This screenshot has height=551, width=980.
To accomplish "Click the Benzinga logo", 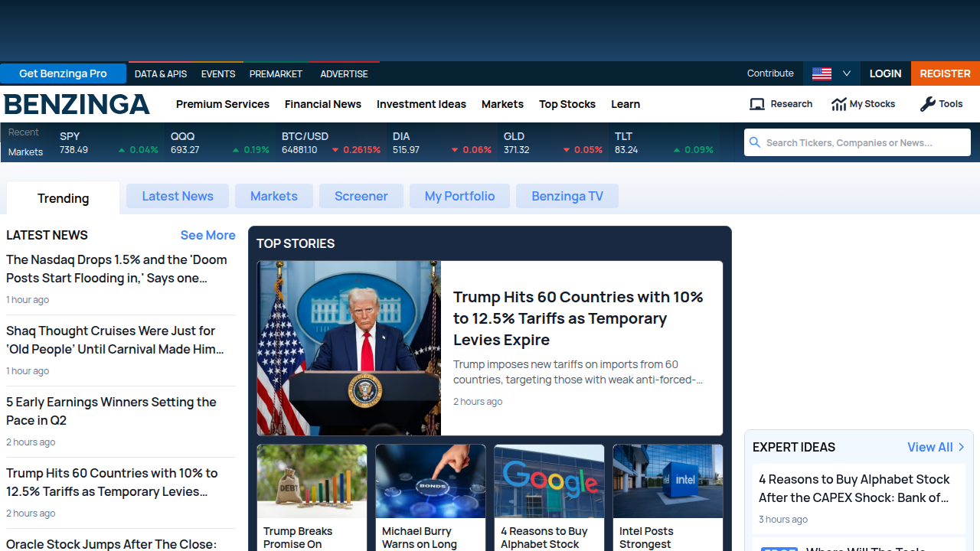I will click(77, 104).
